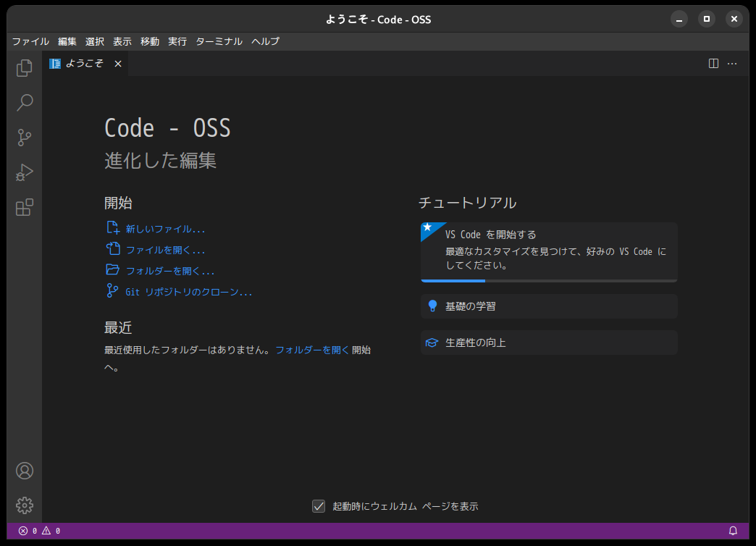The width and height of the screenshot is (756, 546).
Task: Click the ファイルを開く... link
Action: click(x=165, y=250)
